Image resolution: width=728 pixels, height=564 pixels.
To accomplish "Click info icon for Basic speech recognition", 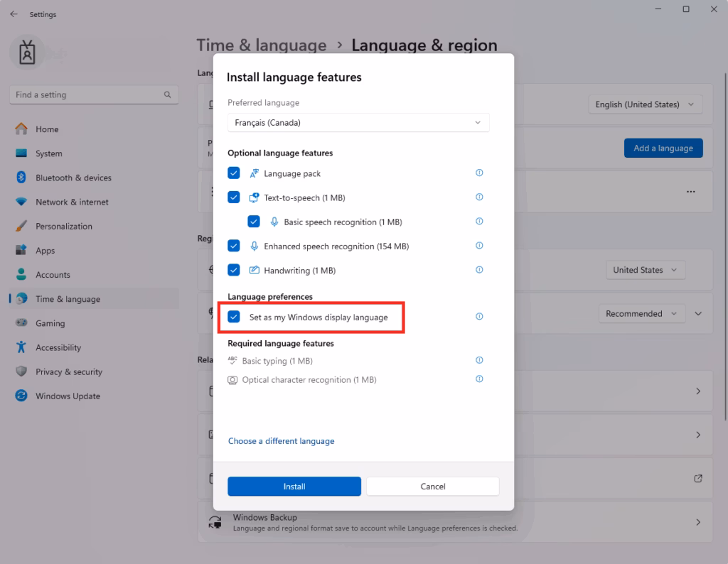I will 479,221.
